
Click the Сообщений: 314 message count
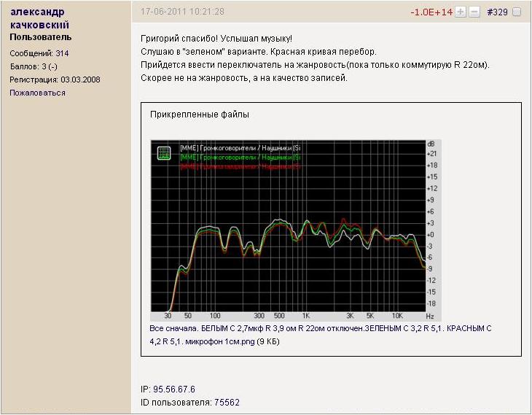[x=39, y=53]
